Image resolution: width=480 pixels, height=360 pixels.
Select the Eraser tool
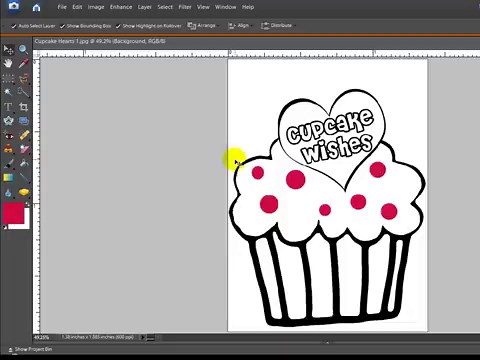pyautogui.click(x=24, y=149)
